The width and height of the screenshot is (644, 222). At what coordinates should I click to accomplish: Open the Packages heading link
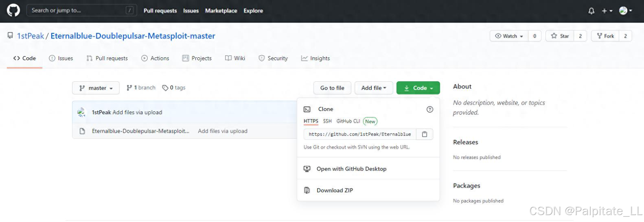point(467,186)
